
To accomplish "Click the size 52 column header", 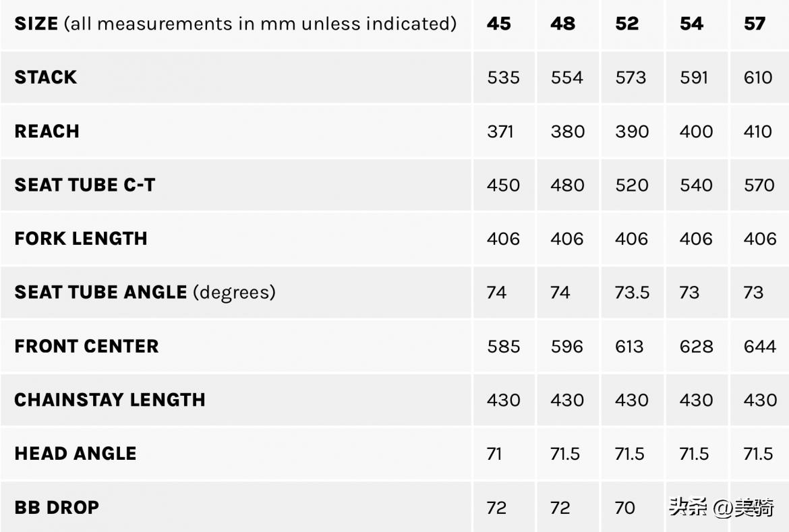I will (x=626, y=24).
